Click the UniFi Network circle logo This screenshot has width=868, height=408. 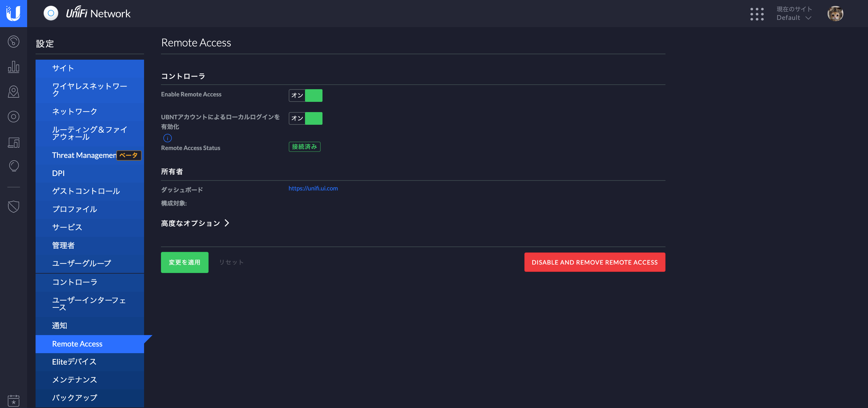(x=51, y=13)
